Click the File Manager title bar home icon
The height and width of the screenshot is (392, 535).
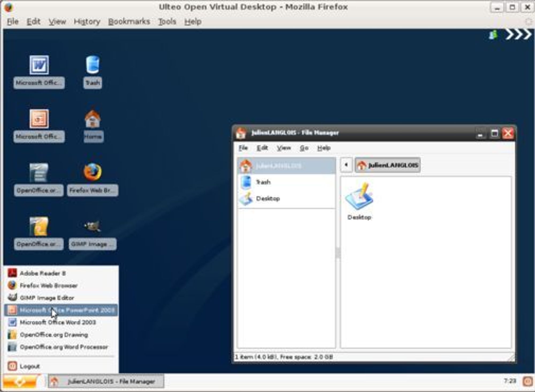point(241,133)
